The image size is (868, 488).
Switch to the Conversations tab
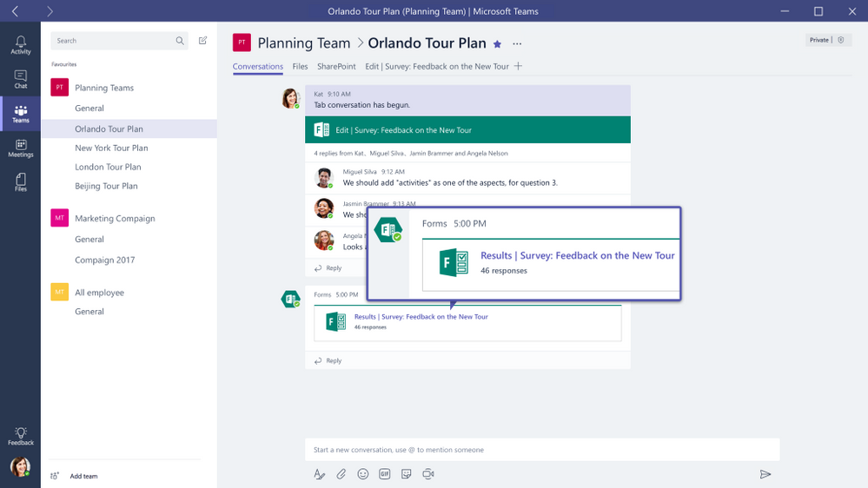[257, 66]
